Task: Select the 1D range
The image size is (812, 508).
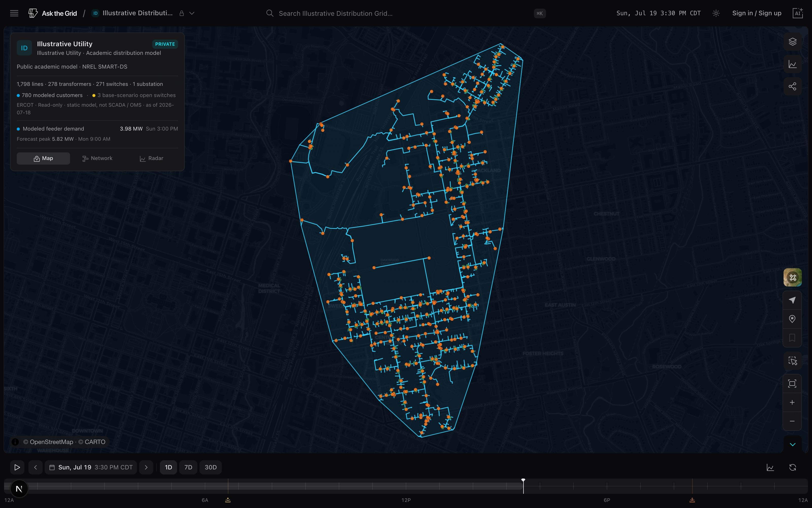Action: [x=168, y=467]
